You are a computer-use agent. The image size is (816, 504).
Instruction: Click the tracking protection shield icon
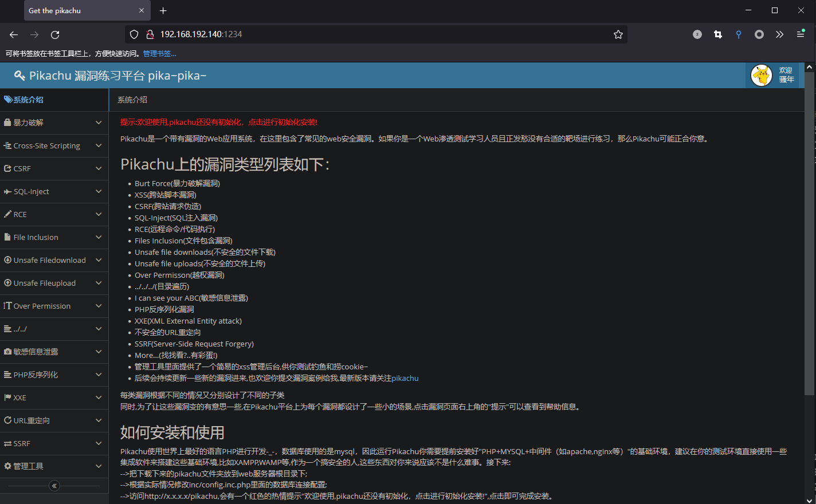134,34
